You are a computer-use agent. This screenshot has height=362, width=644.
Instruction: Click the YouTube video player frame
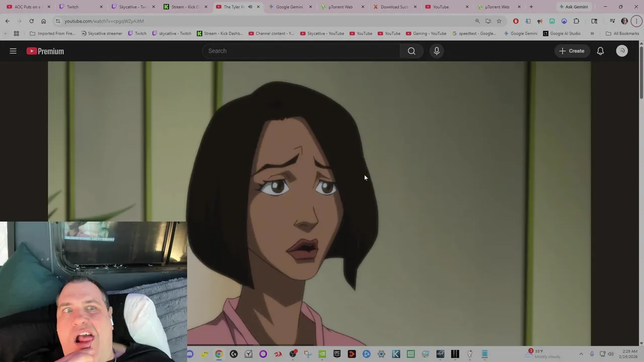coord(319,203)
